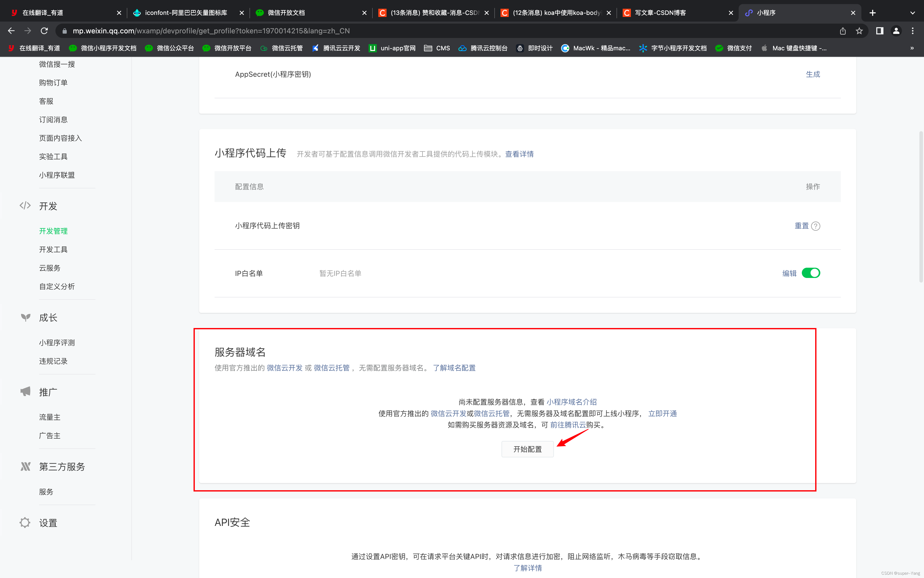Open the 查看详情 link under 小程序代码上传
Viewport: 924px width, 578px height.
pyautogui.click(x=519, y=154)
